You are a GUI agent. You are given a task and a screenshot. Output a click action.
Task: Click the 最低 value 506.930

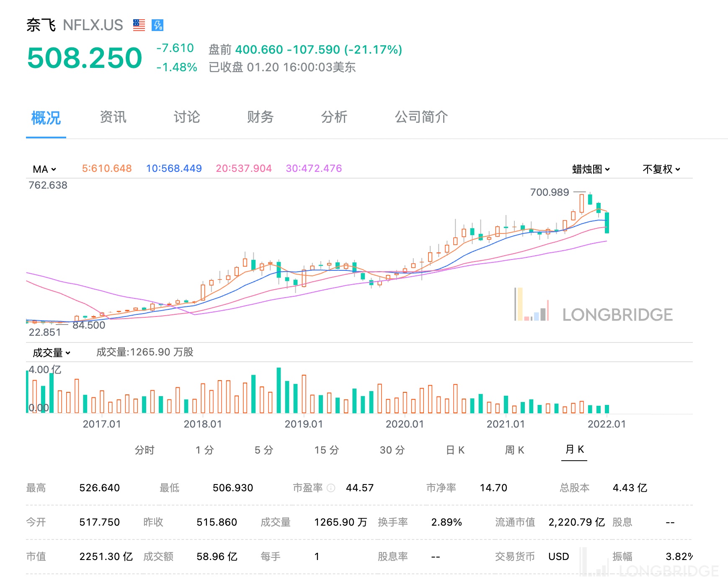point(233,488)
